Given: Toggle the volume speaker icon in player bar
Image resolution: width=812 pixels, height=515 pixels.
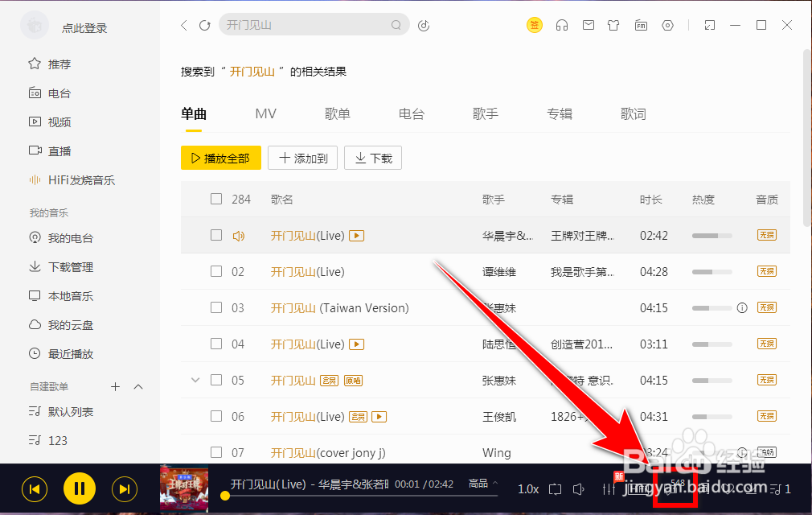Looking at the screenshot, I should point(579,489).
